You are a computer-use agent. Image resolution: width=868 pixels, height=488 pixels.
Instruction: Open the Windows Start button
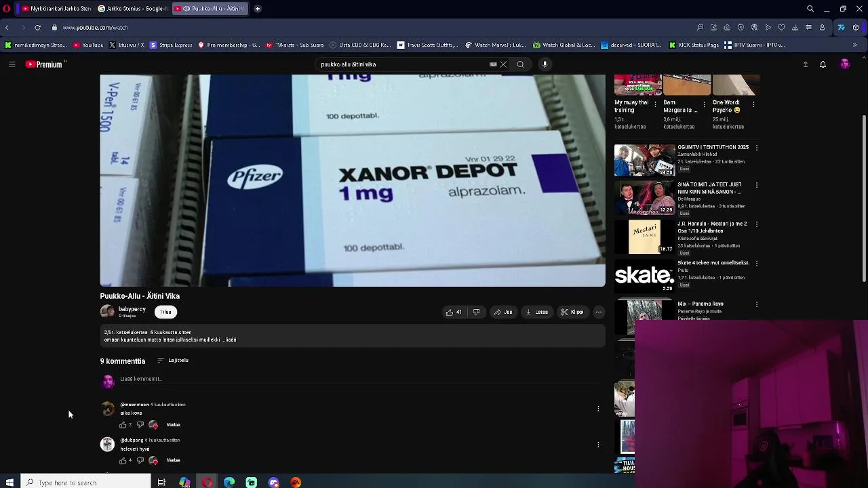click(x=9, y=483)
